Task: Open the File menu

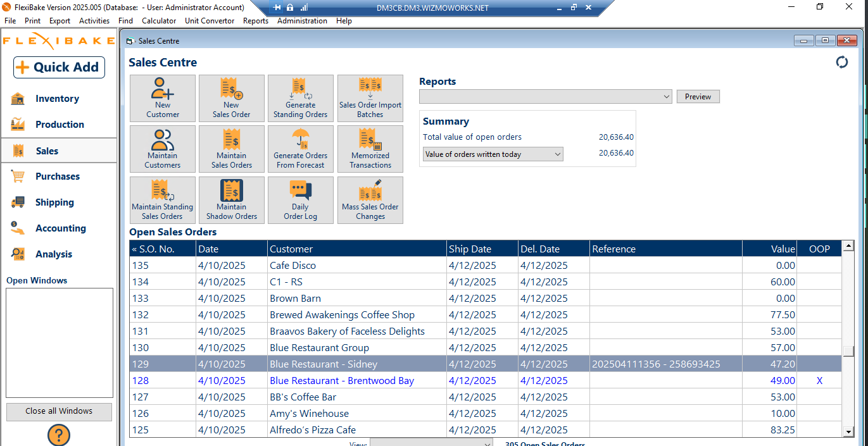Action: (10, 21)
